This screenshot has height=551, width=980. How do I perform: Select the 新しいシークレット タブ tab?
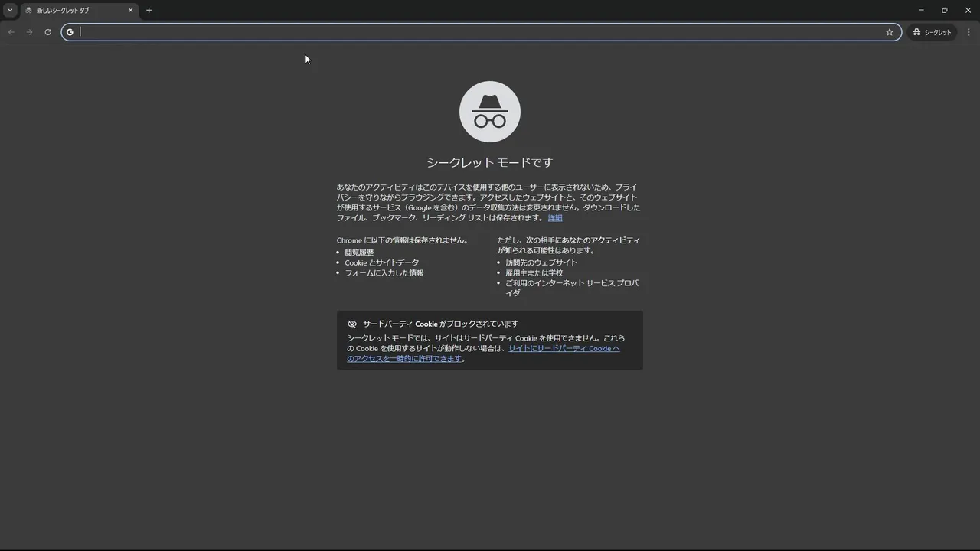(x=79, y=10)
